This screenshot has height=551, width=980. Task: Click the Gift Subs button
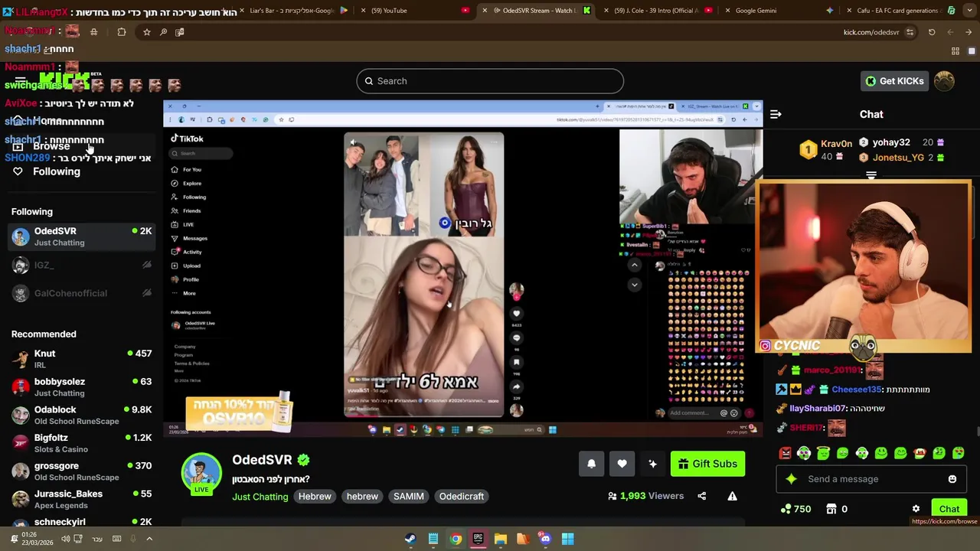point(707,464)
